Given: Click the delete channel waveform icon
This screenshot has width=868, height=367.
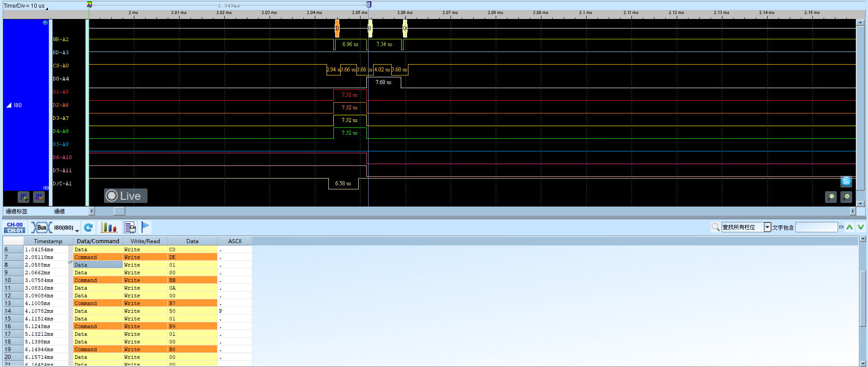Looking at the screenshot, I should click(39, 197).
